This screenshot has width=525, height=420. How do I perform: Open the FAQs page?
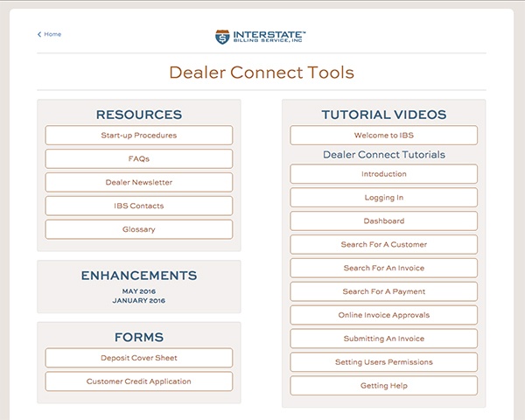(x=139, y=158)
